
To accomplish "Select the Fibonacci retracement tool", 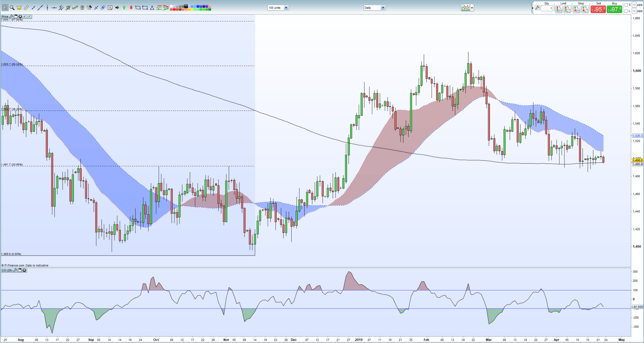I will click(68, 8).
